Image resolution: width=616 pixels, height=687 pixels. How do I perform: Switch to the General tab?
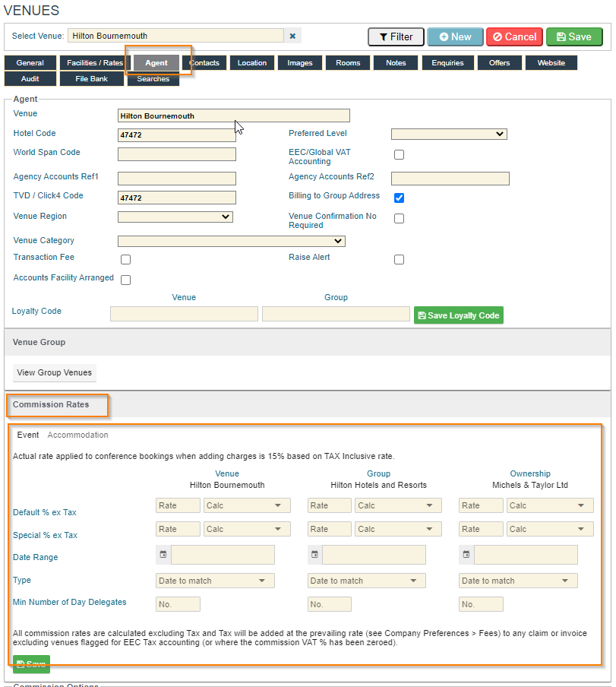pos(30,62)
